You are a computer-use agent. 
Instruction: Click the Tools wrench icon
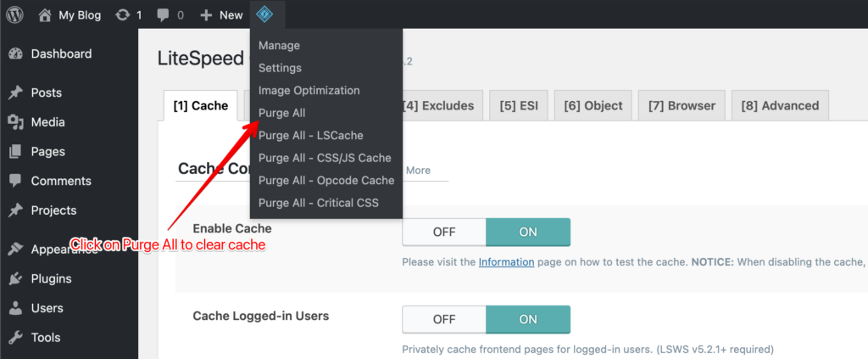15,338
